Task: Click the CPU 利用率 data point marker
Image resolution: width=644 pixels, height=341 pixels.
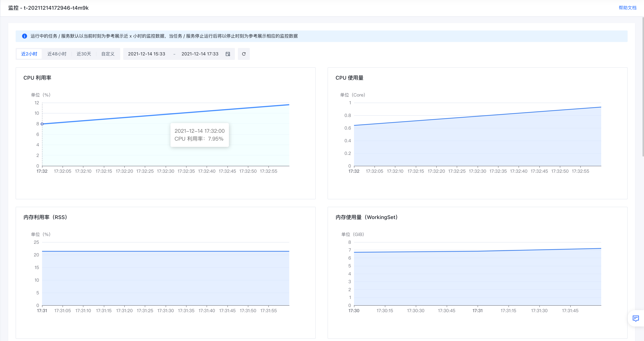Action: pos(42,124)
